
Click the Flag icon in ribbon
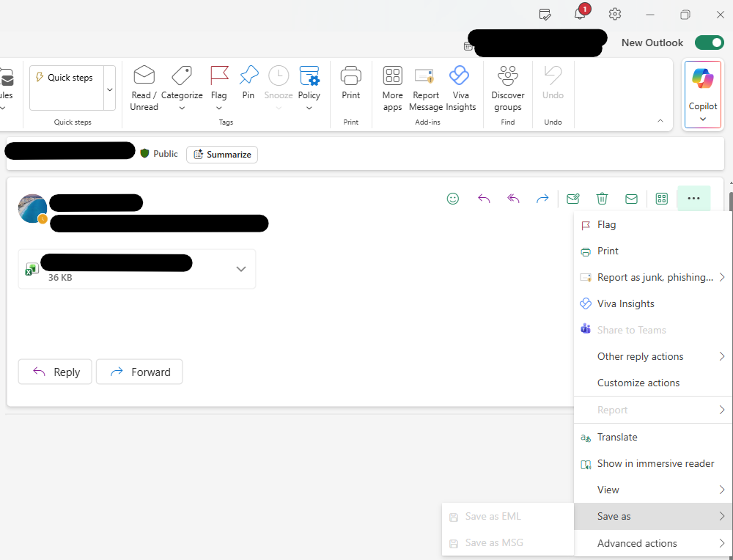pos(218,75)
